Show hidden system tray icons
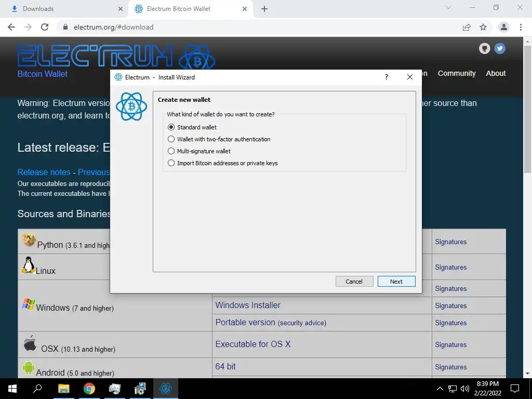 [x=440, y=389]
